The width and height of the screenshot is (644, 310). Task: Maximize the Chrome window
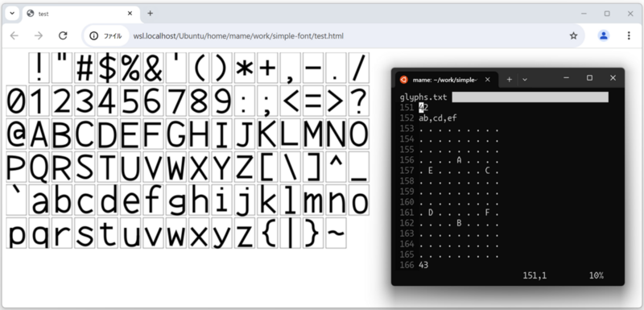[x=607, y=14]
